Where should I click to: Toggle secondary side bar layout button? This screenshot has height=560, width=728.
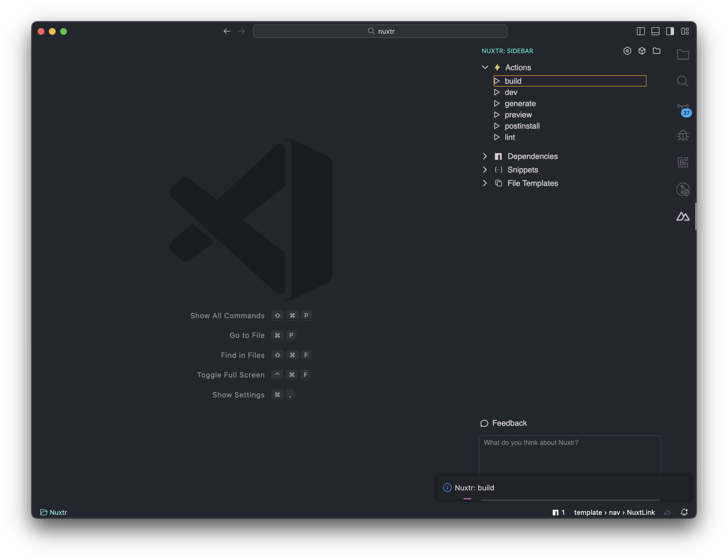(x=670, y=31)
